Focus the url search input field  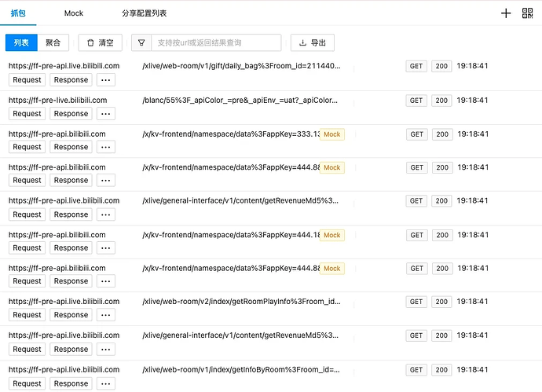[x=216, y=43]
